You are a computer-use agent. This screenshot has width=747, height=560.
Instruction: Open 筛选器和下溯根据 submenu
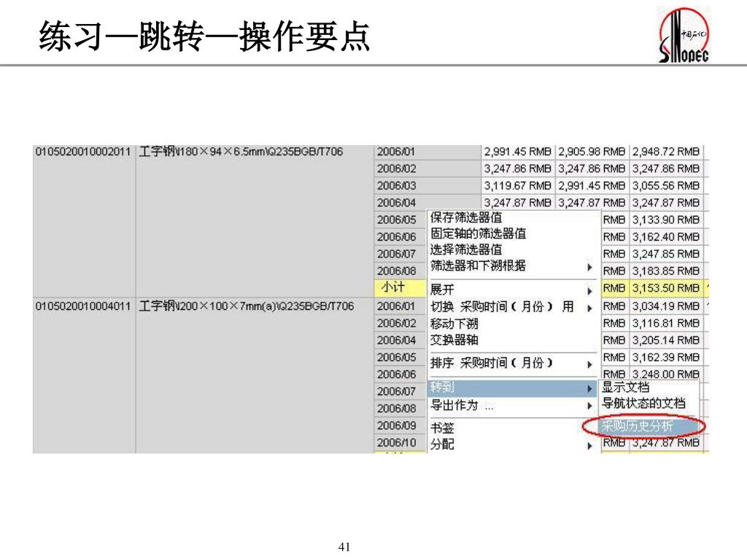tap(513, 265)
